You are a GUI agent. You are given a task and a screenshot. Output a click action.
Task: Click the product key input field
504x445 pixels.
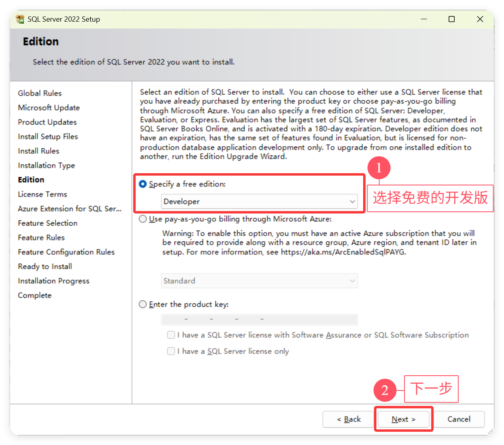pos(259,320)
